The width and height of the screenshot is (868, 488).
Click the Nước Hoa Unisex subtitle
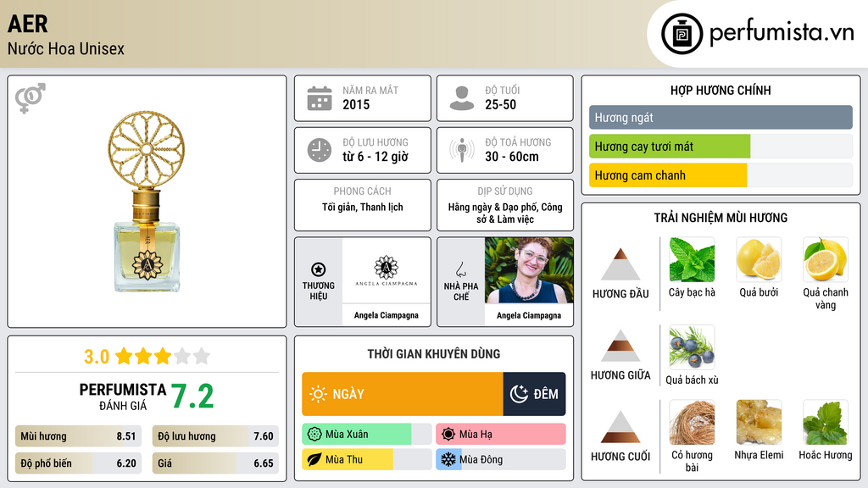66,48
